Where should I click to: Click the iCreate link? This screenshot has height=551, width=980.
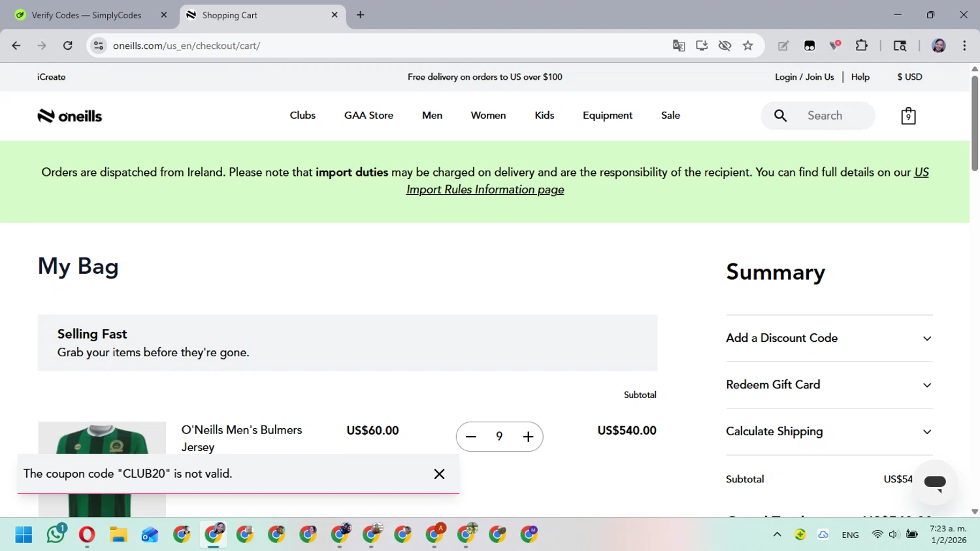[x=52, y=77]
